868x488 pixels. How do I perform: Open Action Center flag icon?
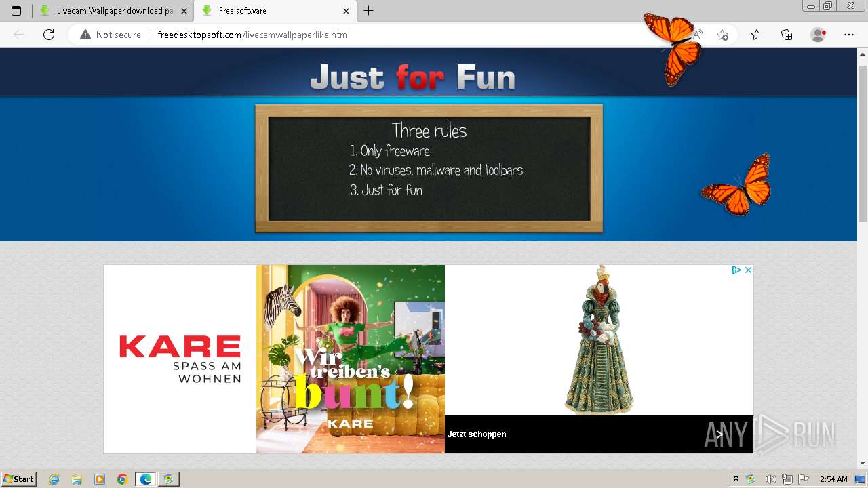click(804, 479)
